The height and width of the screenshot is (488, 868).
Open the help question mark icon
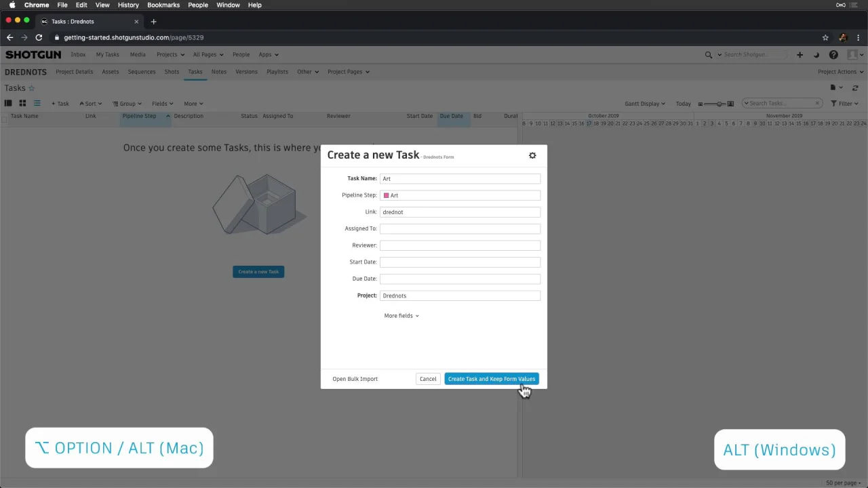(833, 55)
